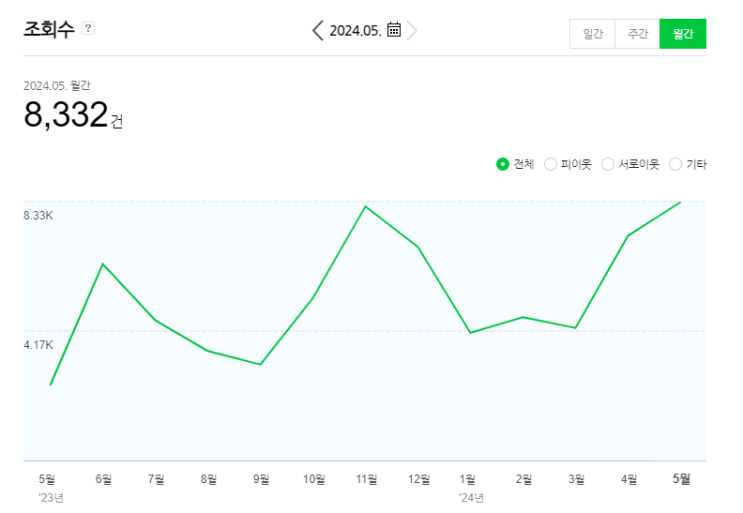The width and height of the screenshot is (743, 513).
Task: Click the 3월 axis label
Action: click(x=576, y=479)
